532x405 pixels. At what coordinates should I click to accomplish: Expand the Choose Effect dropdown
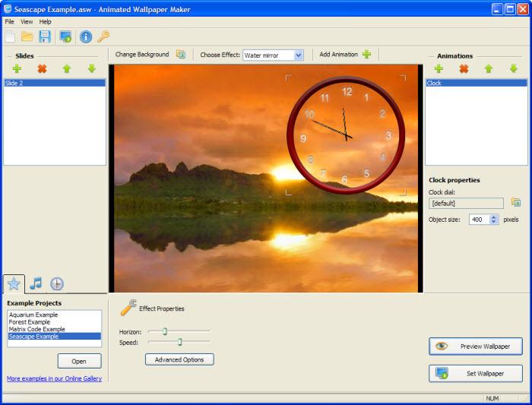click(x=298, y=55)
